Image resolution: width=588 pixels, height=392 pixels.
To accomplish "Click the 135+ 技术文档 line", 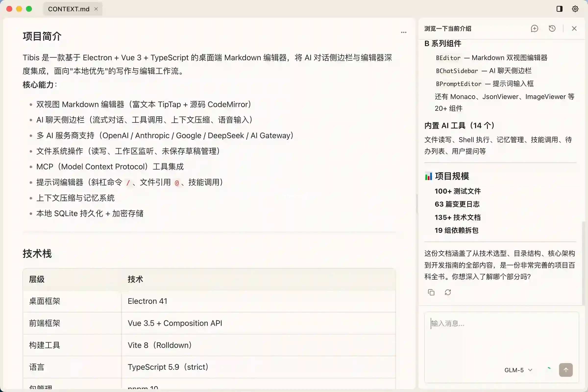I will pyautogui.click(x=457, y=218).
